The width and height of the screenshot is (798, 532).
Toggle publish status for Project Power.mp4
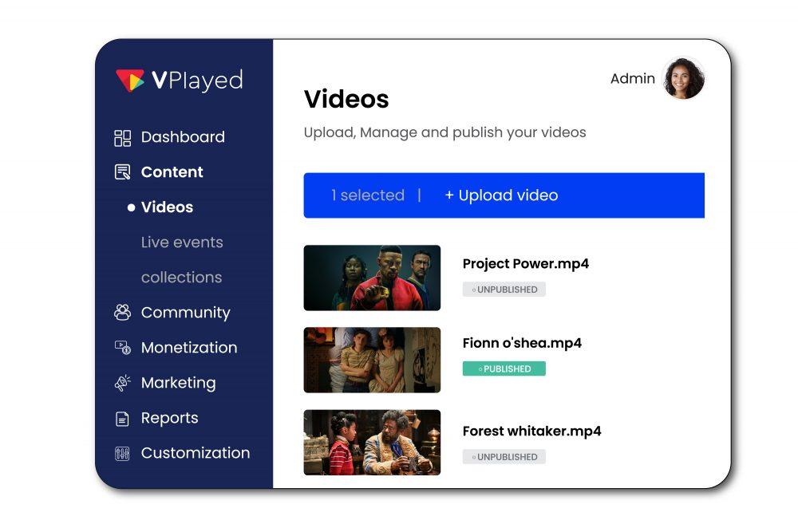504,289
